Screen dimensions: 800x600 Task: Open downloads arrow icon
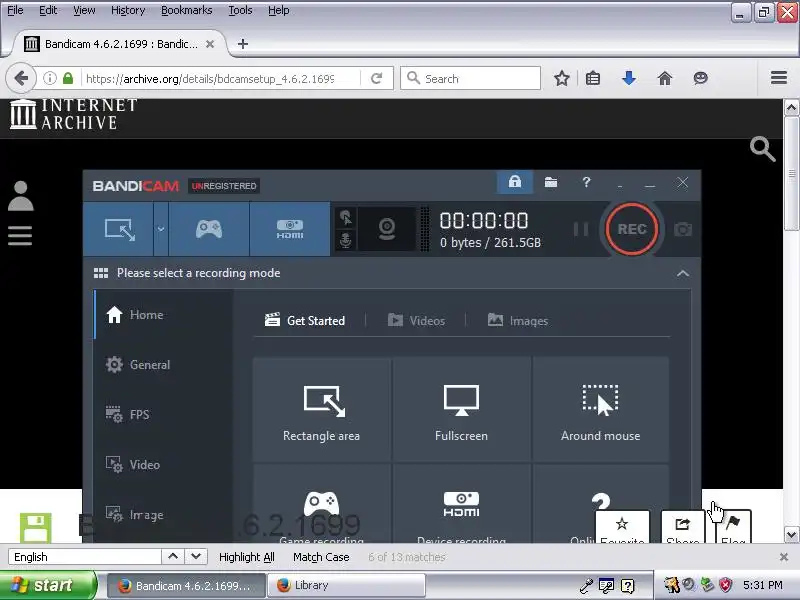pos(629,79)
